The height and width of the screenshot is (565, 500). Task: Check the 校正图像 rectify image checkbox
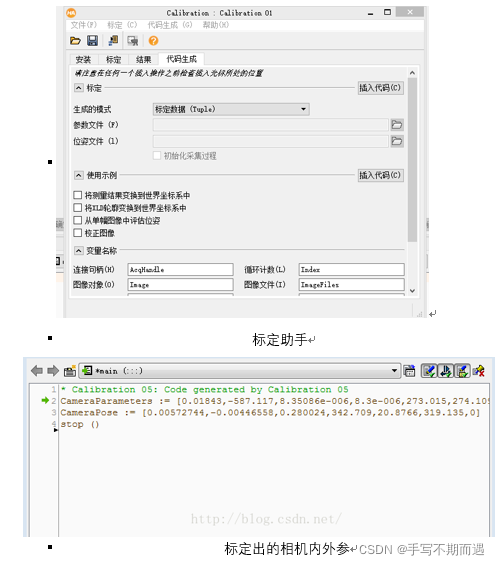pyautogui.click(x=77, y=233)
